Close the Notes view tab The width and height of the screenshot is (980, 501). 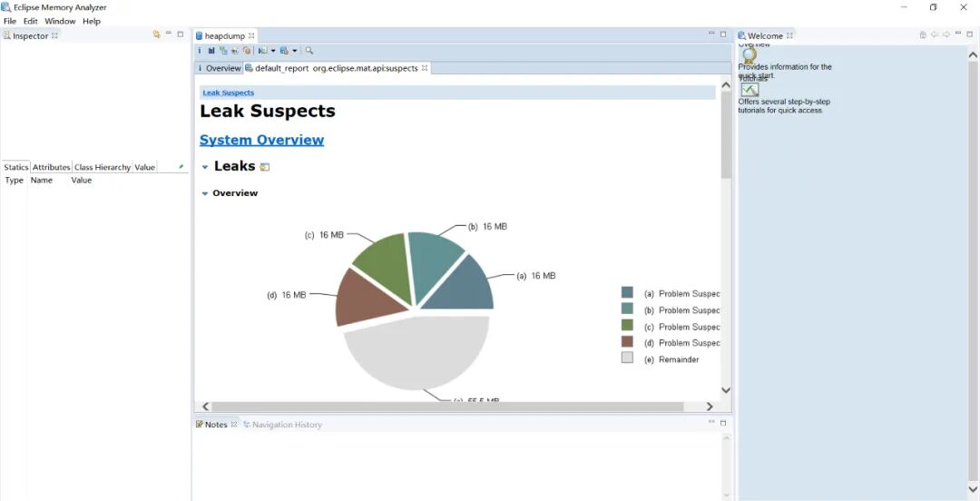tap(234, 424)
